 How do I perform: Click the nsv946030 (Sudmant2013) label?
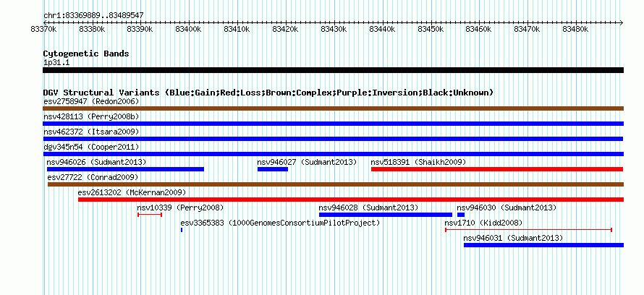click(x=507, y=208)
